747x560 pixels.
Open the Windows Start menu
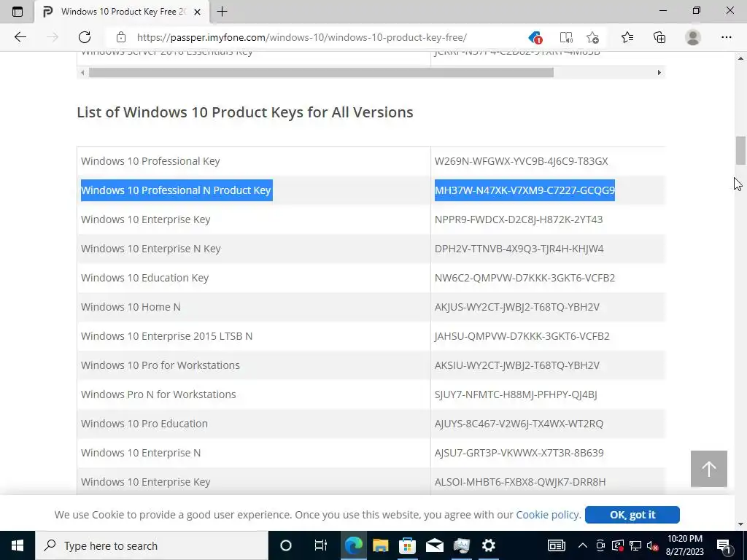18,545
